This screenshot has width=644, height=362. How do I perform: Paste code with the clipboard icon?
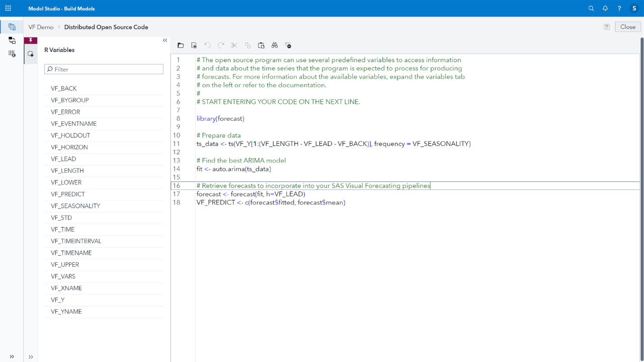(261, 45)
